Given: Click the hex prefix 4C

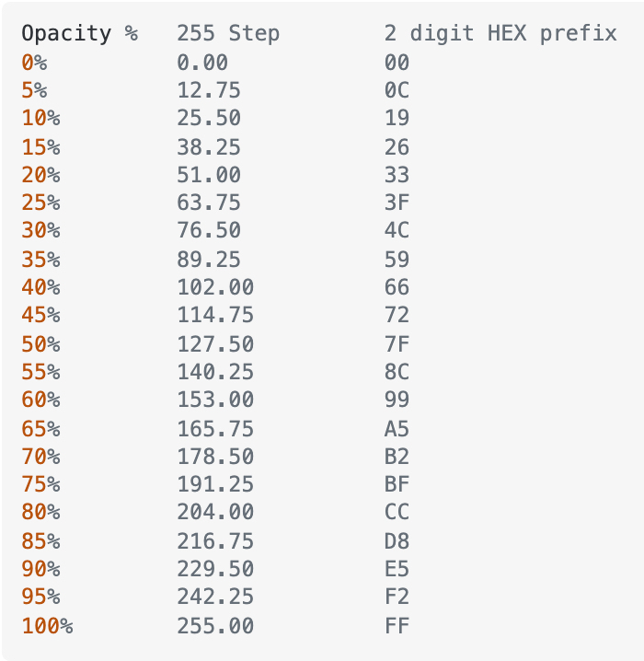Looking at the screenshot, I should point(397,230).
